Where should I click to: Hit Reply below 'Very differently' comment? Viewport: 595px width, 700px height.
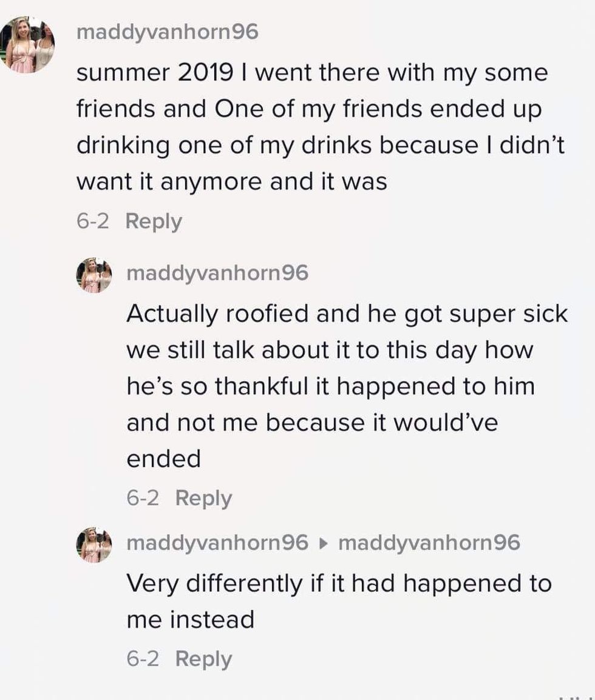[x=203, y=659]
